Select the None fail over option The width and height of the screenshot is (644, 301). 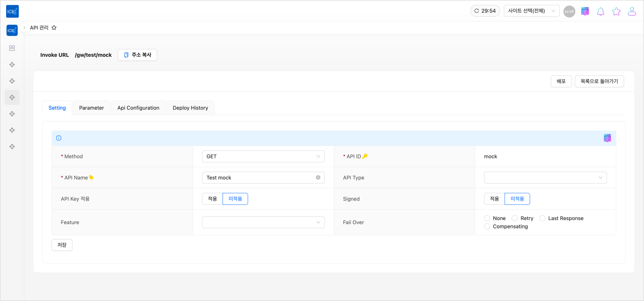pos(487,218)
